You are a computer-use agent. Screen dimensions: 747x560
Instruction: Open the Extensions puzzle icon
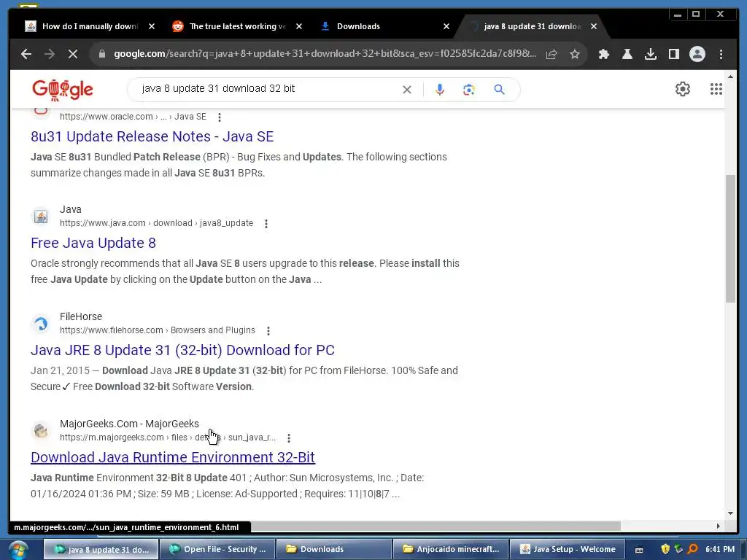[604, 54]
